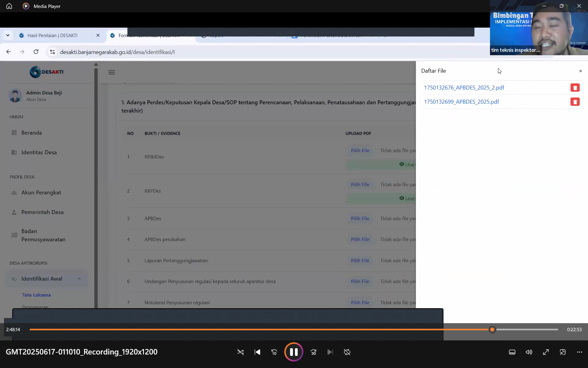
Task: Delete file 1750132699_APBDES_2025.pdf
Action: coord(575,102)
